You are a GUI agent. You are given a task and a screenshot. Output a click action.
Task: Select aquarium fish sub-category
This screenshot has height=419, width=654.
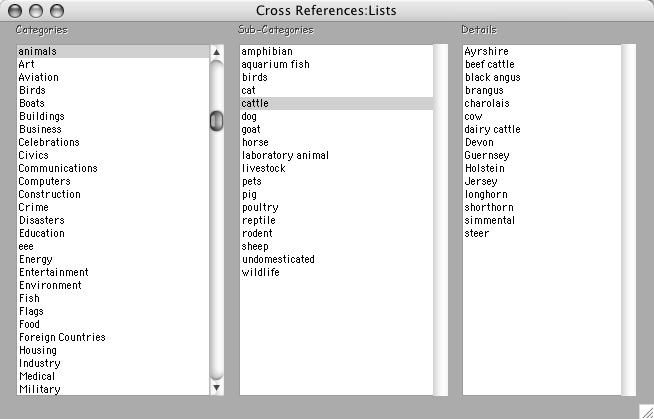276,64
